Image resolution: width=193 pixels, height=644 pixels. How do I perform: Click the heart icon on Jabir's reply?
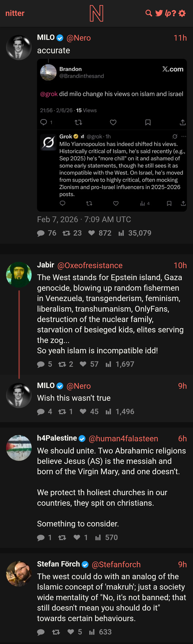coord(83,364)
